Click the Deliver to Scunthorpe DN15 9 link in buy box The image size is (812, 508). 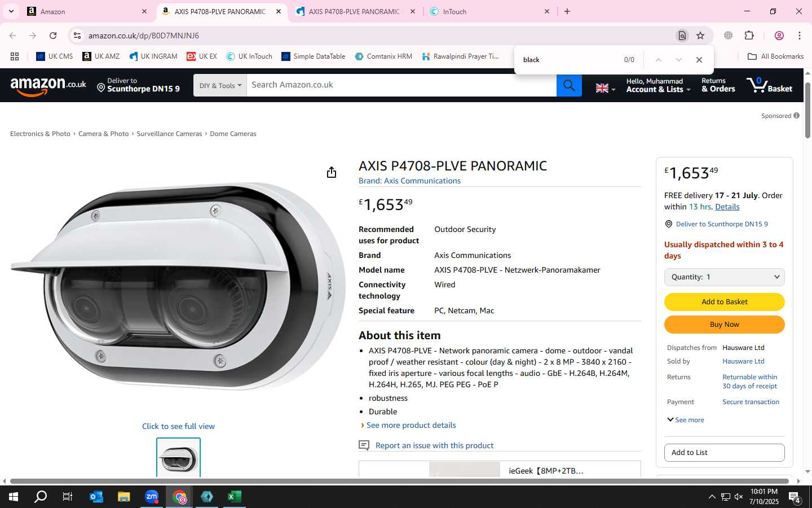tap(722, 224)
